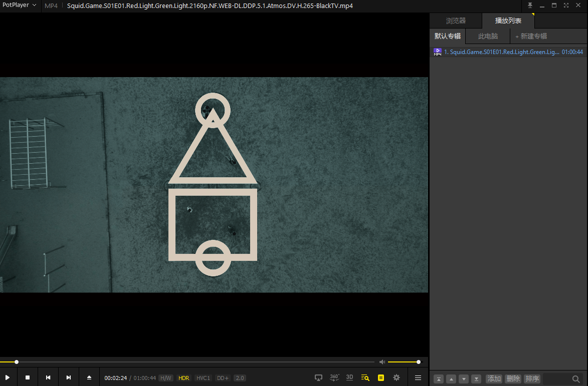Pin the window on top
588x386 pixels.
pyautogui.click(x=530, y=5)
